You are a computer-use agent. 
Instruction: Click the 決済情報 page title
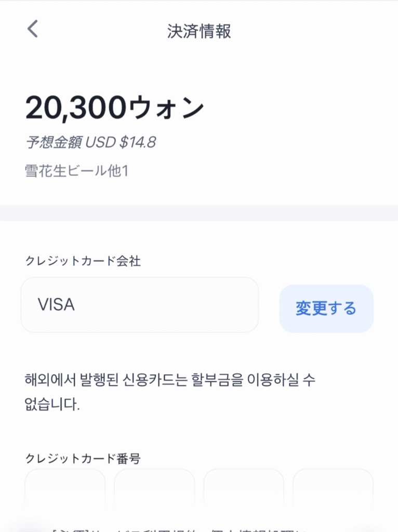click(x=199, y=31)
